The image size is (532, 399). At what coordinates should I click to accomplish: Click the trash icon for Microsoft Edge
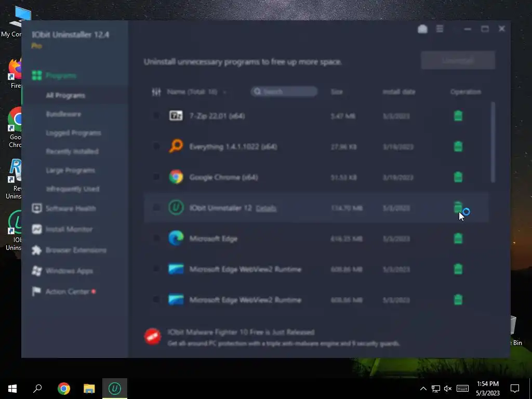point(458,238)
